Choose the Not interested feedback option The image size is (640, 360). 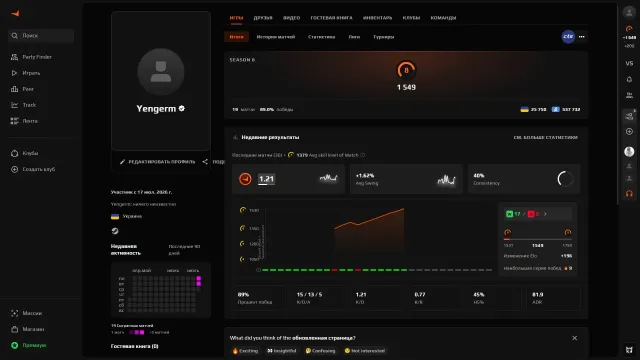(x=364, y=351)
